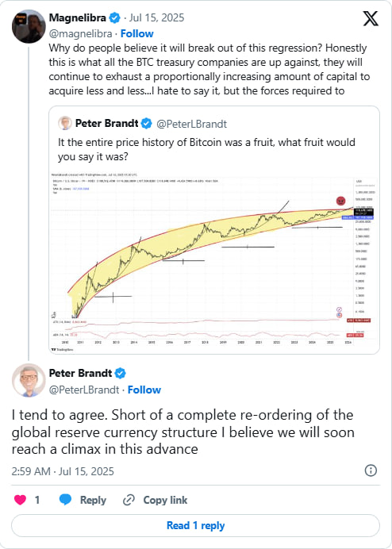This screenshot has height=549, width=392.
Task: Click the @magnelibra handle
Action: pyautogui.click(x=80, y=33)
